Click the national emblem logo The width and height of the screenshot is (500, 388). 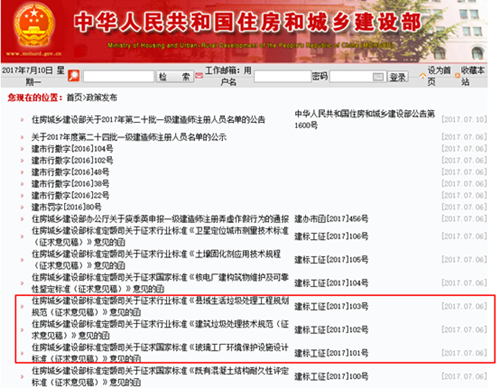pos(34,26)
